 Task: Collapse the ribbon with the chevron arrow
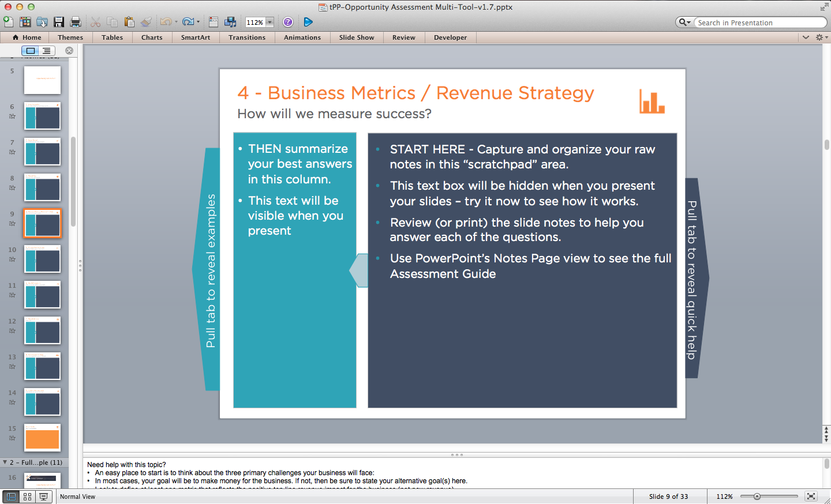point(806,37)
